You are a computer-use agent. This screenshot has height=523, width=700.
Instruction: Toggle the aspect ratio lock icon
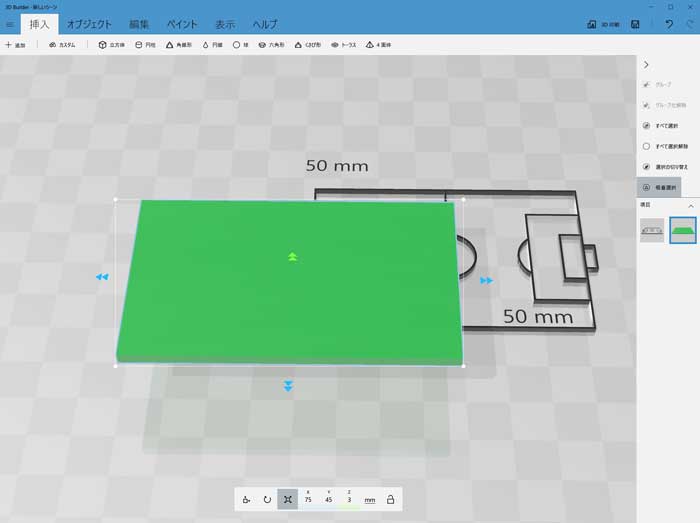point(390,499)
